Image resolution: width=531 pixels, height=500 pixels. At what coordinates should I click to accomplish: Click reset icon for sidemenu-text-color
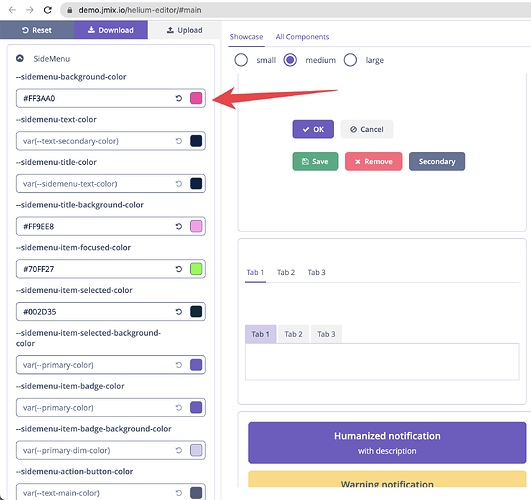point(179,141)
